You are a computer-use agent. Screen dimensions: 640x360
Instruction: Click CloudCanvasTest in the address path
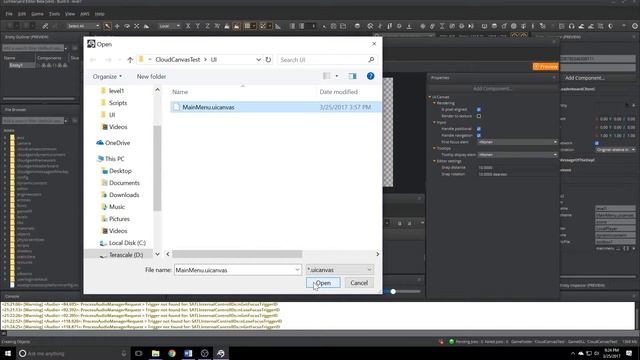click(178, 60)
